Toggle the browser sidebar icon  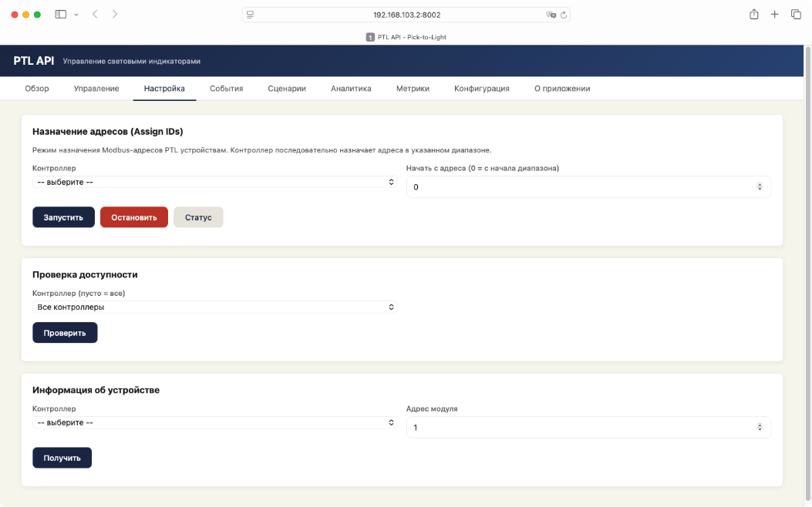point(60,14)
